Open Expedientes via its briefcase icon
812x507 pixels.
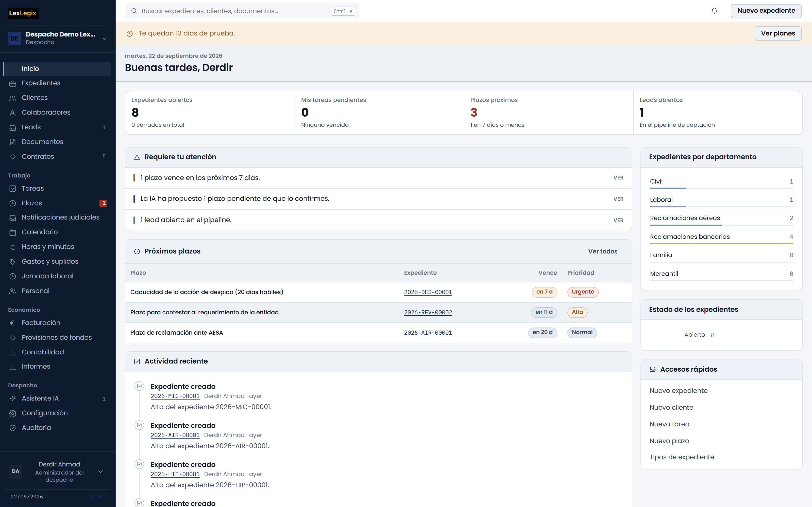click(13, 83)
